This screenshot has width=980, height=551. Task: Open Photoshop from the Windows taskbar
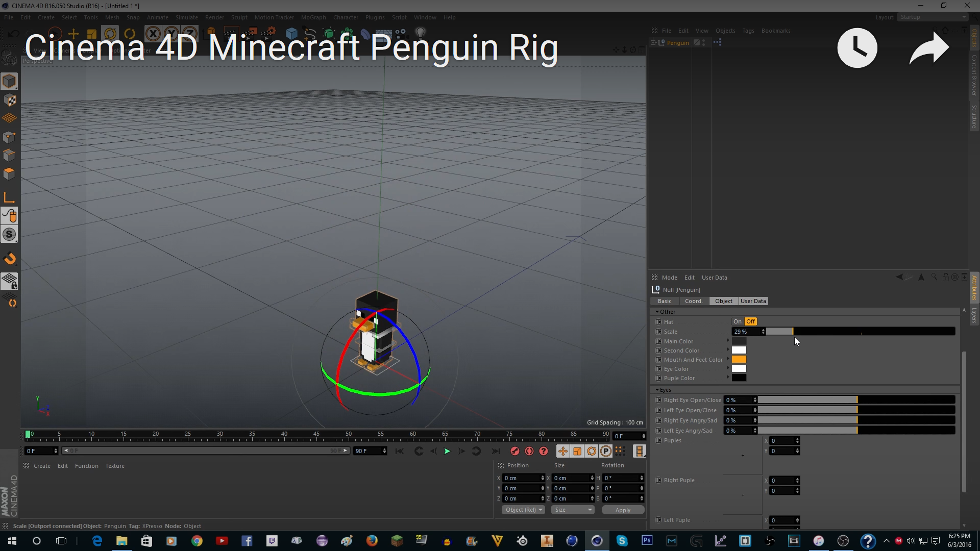(647, 541)
